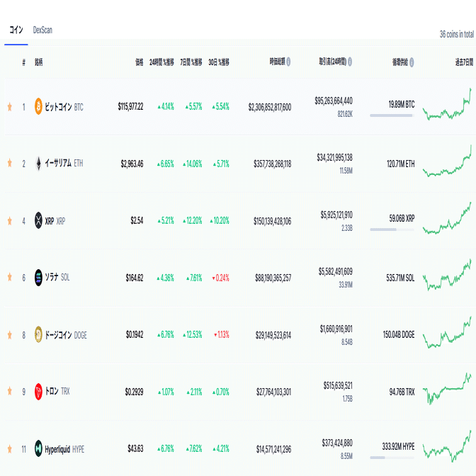This screenshot has height=476, width=476.
Task: Sort by the 価格 column header
Action: click(139, 62)
